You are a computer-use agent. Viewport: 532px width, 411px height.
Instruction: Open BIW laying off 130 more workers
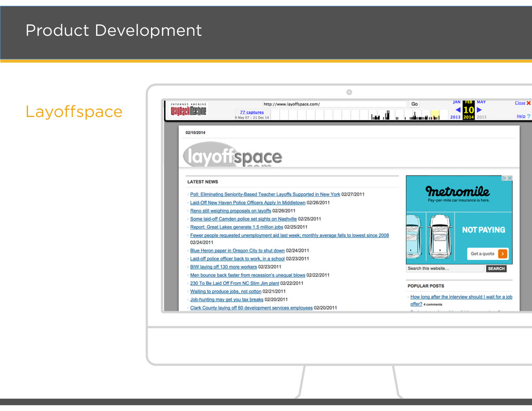click(x=223, y=267)
